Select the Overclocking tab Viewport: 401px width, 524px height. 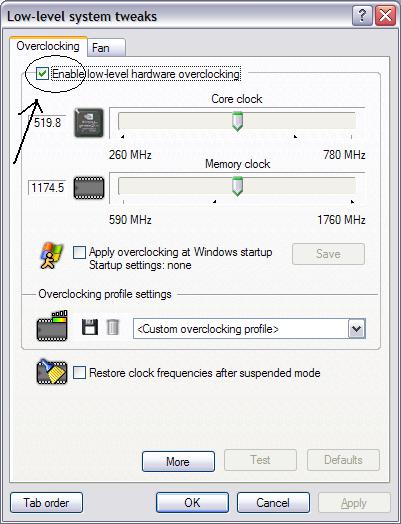[48, 46]
